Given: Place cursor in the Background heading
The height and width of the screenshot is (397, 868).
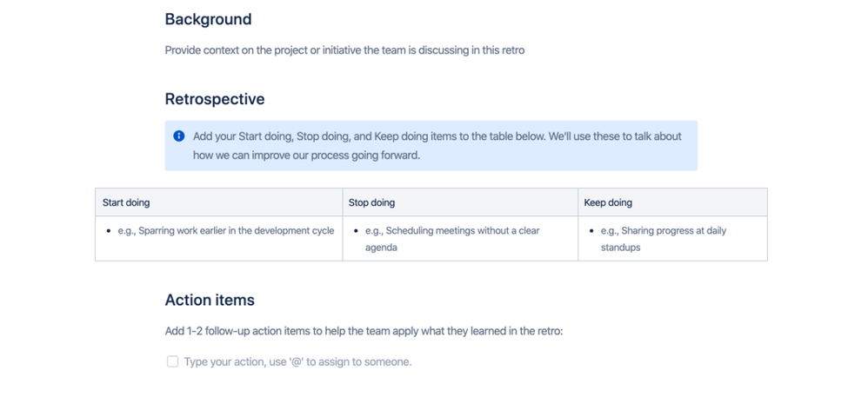Looking at the screenshot, I should (208, 19).
